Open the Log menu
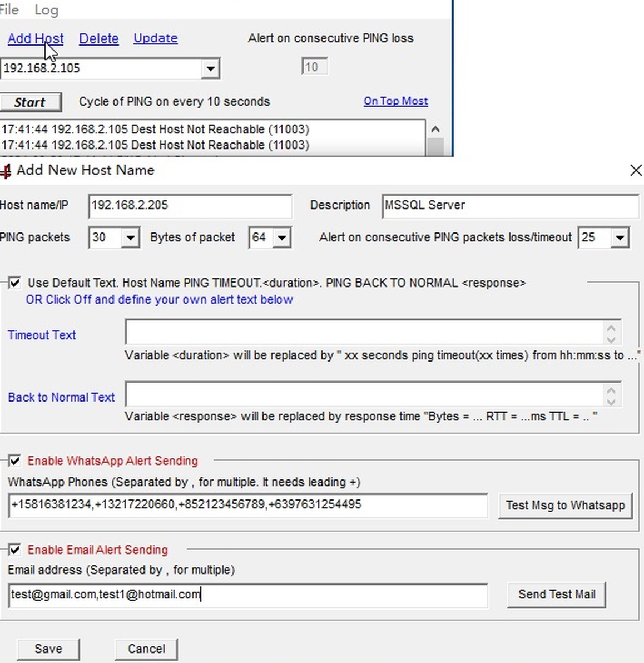644x663 pixels. click(x=46, y=9)
